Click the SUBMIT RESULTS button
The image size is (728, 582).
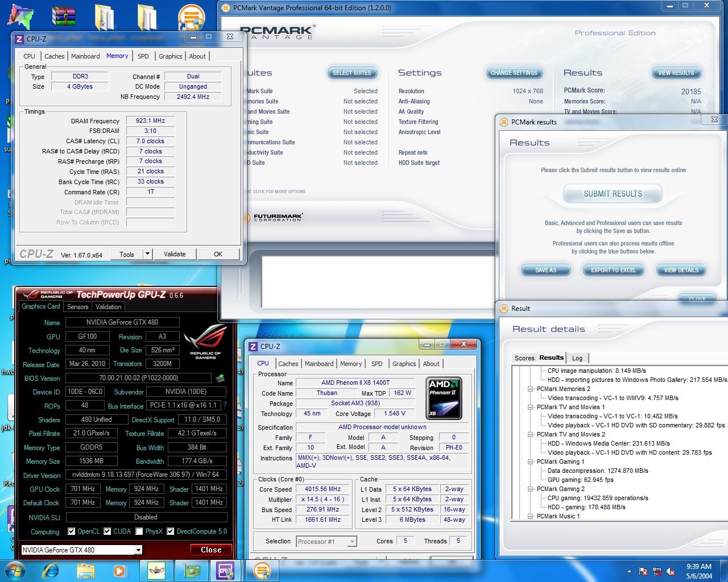click(x=613, y=194)
